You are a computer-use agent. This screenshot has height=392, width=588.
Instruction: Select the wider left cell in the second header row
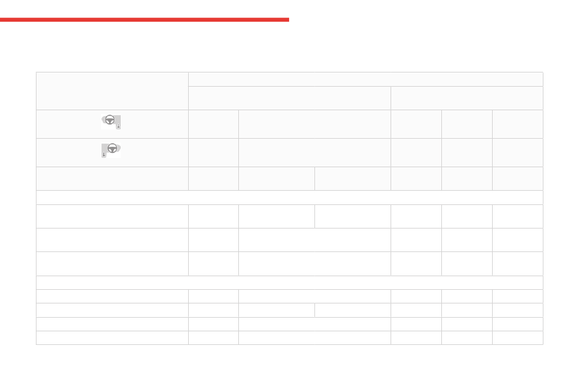pyautogui.click(x=290, y=98)
